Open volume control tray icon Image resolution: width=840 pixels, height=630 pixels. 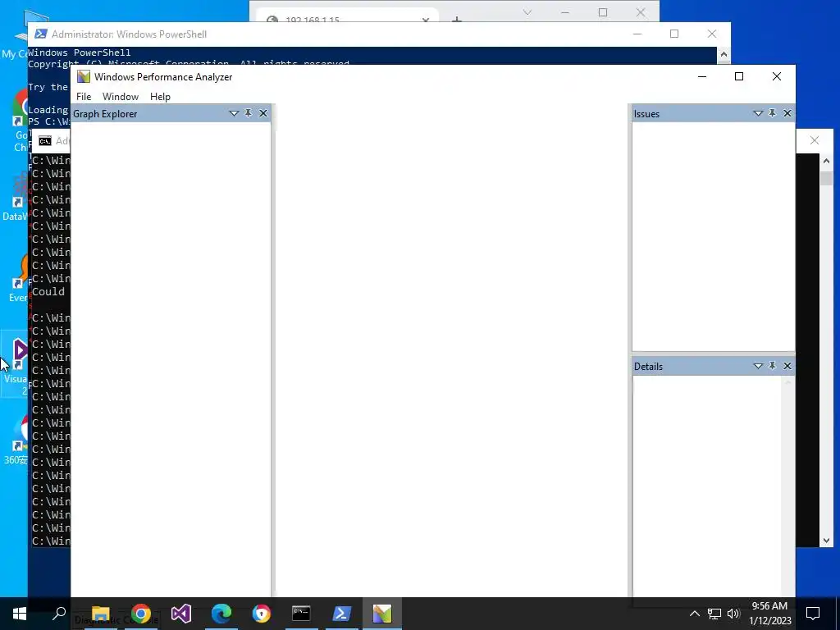(x=733, y=614)
